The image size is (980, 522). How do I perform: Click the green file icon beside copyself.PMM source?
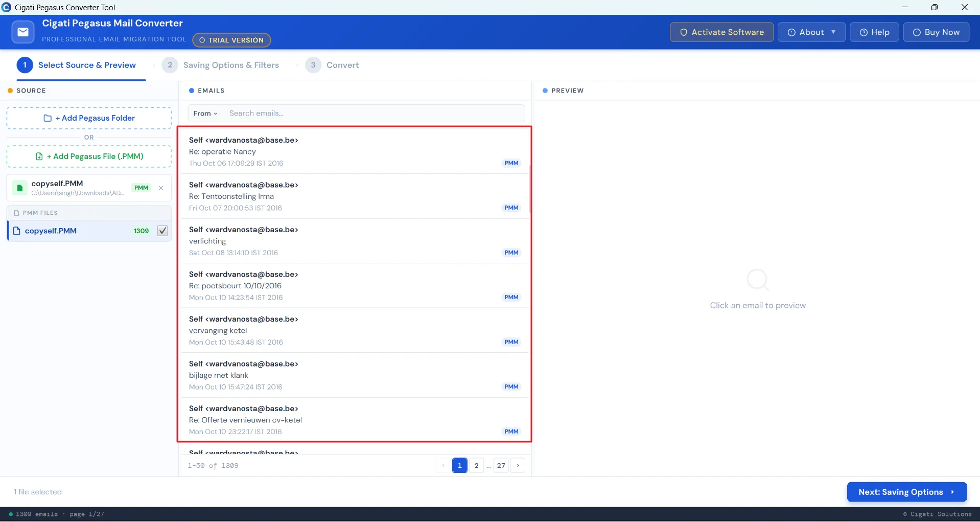19,188
